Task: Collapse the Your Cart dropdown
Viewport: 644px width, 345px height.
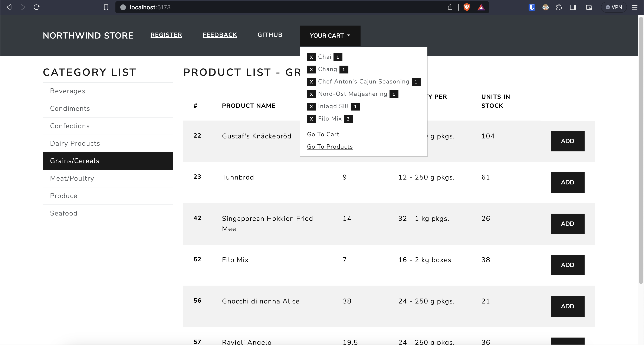Action: [330, 36]
